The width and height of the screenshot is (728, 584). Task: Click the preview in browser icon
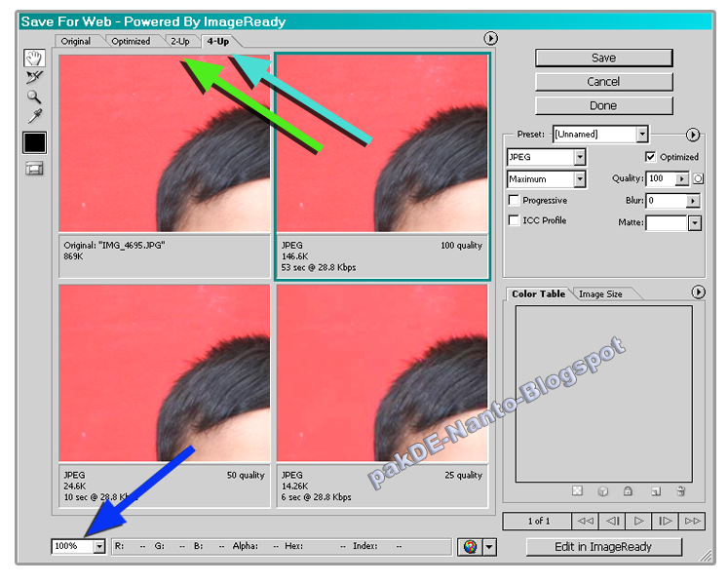click(x=470, y=547)
